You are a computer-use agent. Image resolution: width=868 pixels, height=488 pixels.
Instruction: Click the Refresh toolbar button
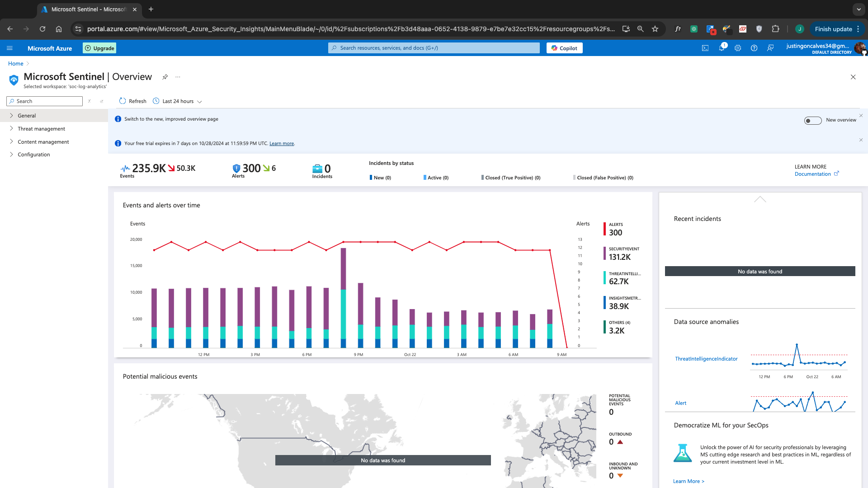click(x=133, y=101)
